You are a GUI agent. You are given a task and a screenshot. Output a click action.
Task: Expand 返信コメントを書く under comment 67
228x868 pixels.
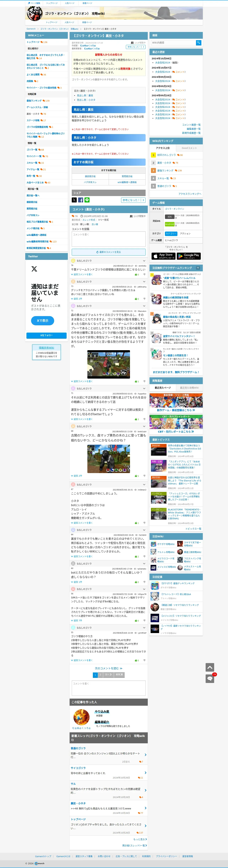click(x=82, y=523)
